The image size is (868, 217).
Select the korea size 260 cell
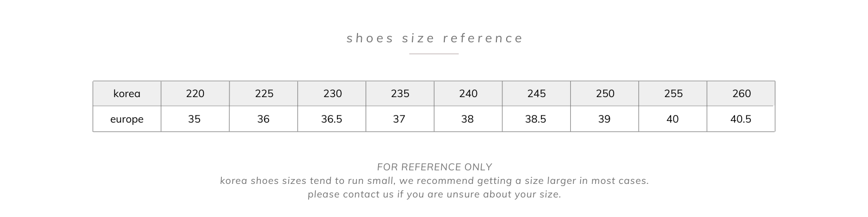click(741, 94)
